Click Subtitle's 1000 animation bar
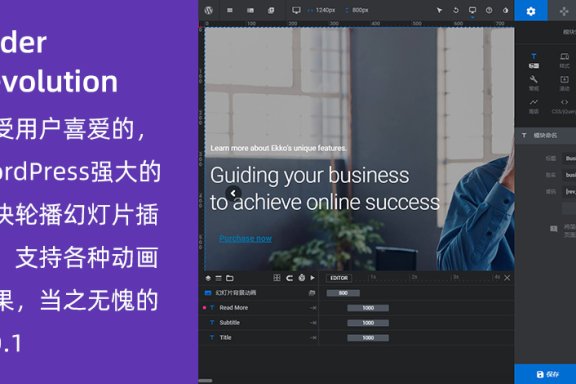Viewport: 576px width, 384px height. pyautogui.click(x=368, y=323)
